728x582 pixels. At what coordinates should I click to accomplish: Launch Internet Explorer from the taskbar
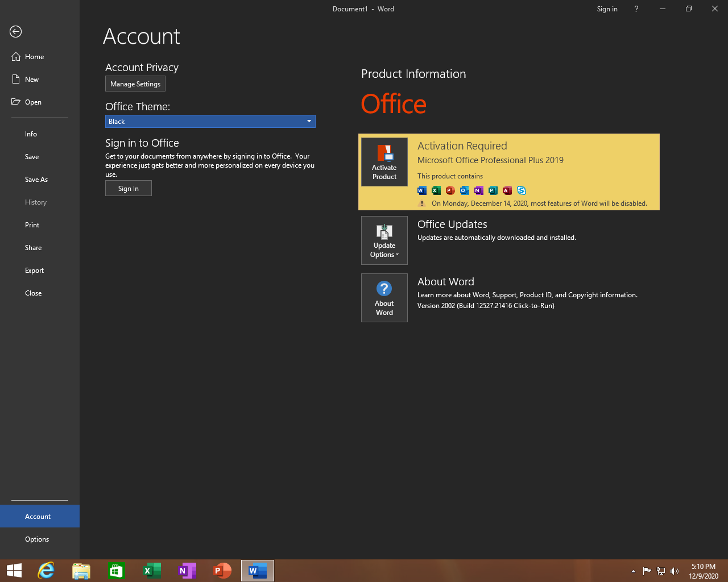coord(46,571)
